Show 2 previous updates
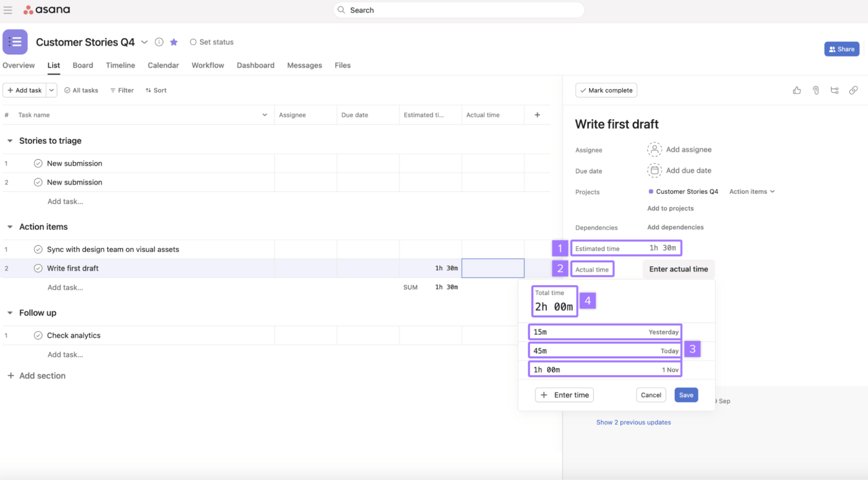868x480 pixels. pos(633,422)
